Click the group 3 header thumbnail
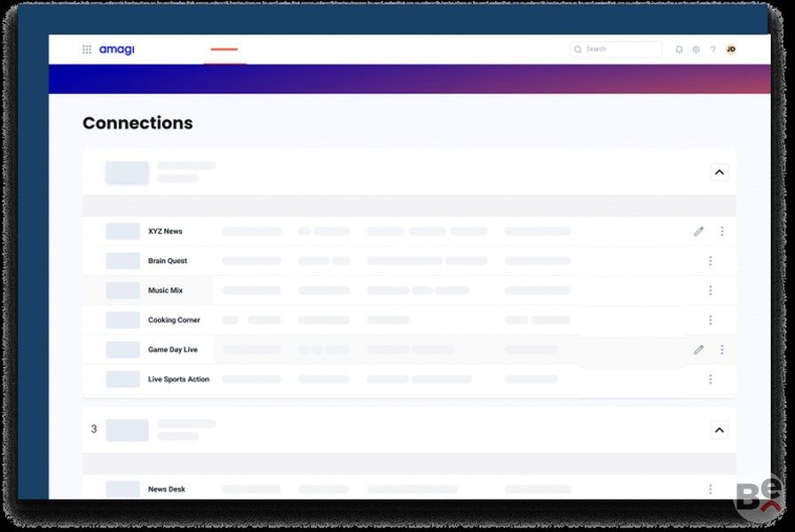This screenshot has height=532, width=795. point(127,430)
